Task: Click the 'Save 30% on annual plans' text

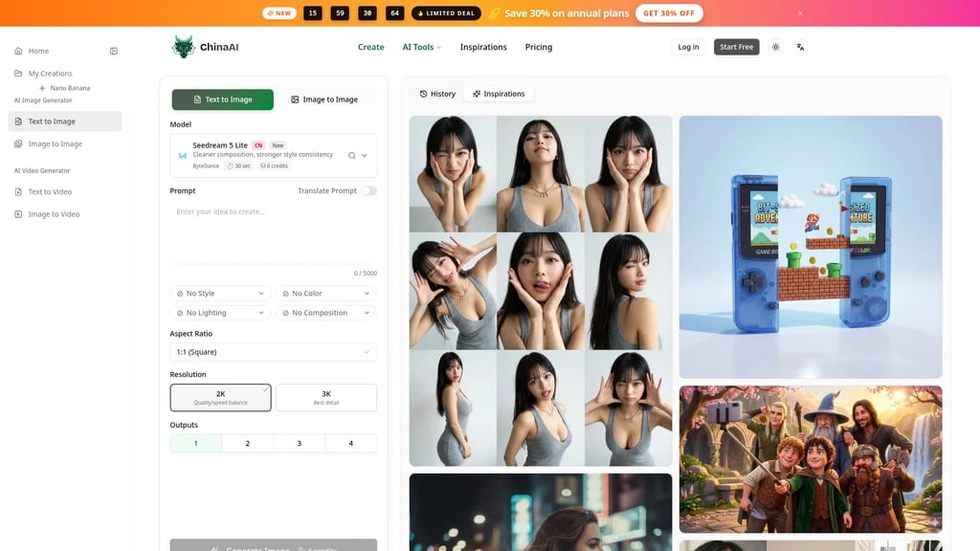Action: pyautogui.click(x=567, y=13)
